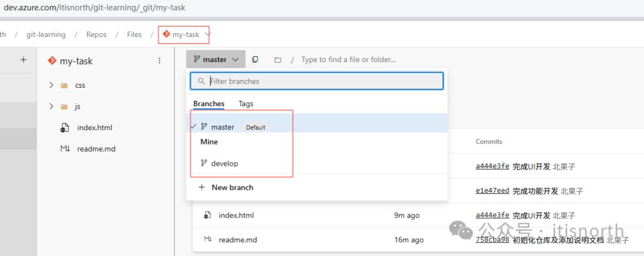Viewport: 644px width, 256px height.
Task: Switch to the Tags tab
Action: pos(246,104)
